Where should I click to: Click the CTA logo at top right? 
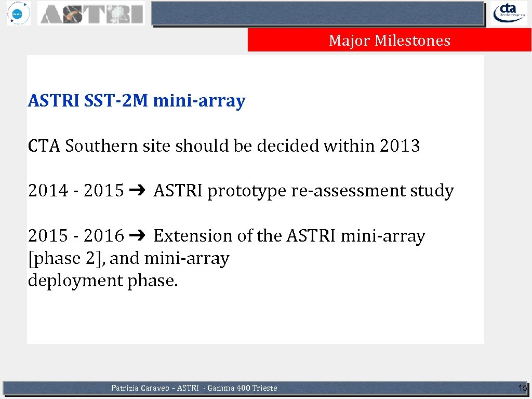(x=509, y=13)
